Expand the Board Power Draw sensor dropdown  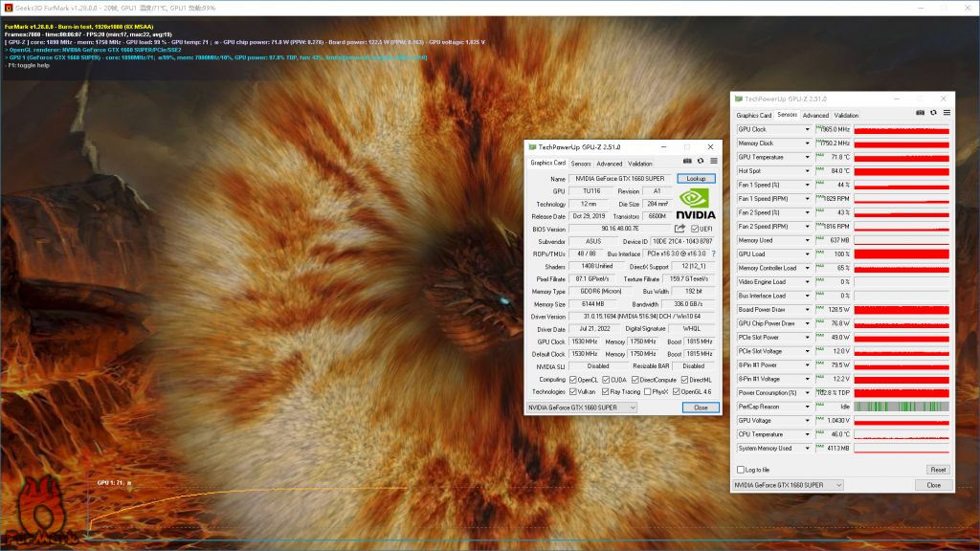[807, 309]
